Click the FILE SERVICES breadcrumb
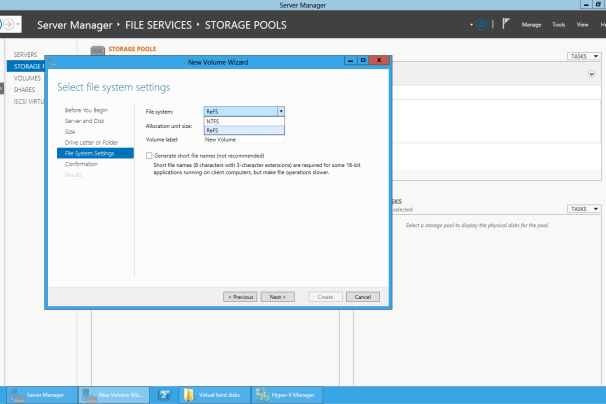 (x=158, y=25)
